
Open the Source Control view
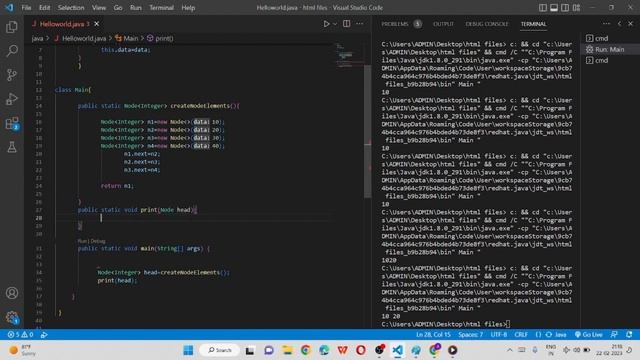click(x=12, y=75)
